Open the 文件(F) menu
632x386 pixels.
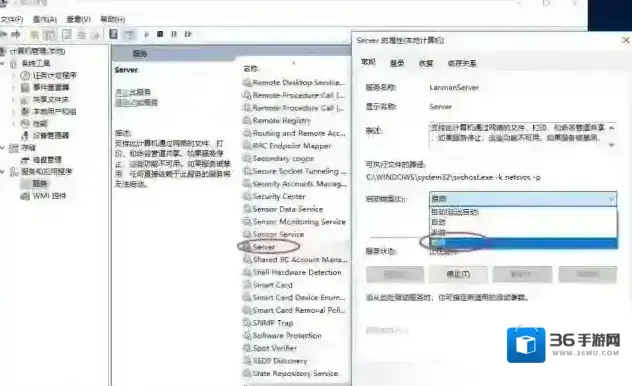(x=12, y=19)
